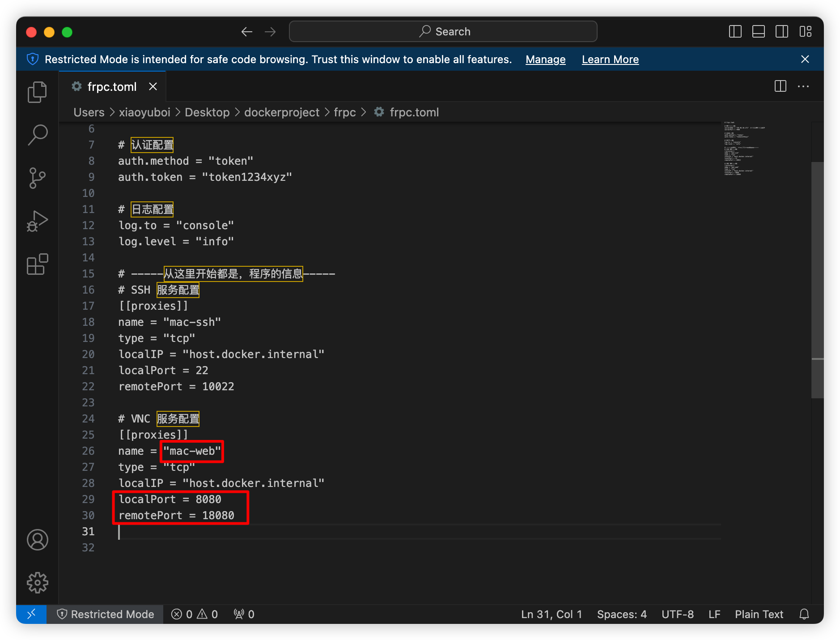The height and width of the screenshot is (640, 840).
Task: Open the Extensions view
Action: point(37,264)
